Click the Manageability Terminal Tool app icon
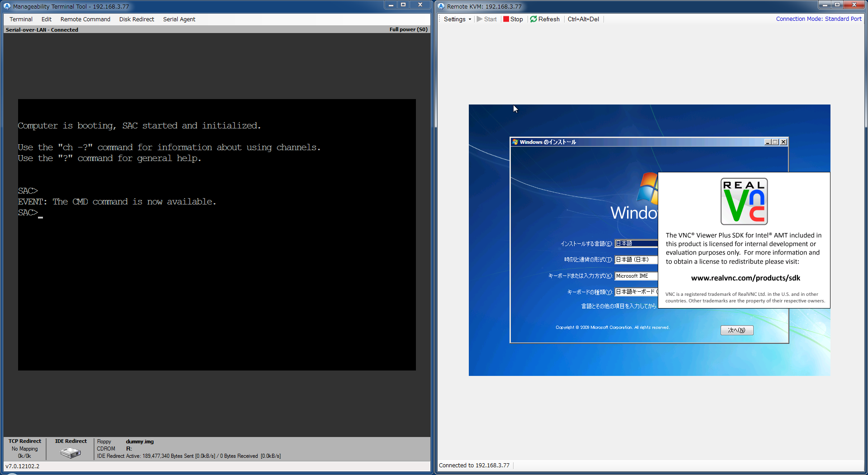 coord(7,6)
